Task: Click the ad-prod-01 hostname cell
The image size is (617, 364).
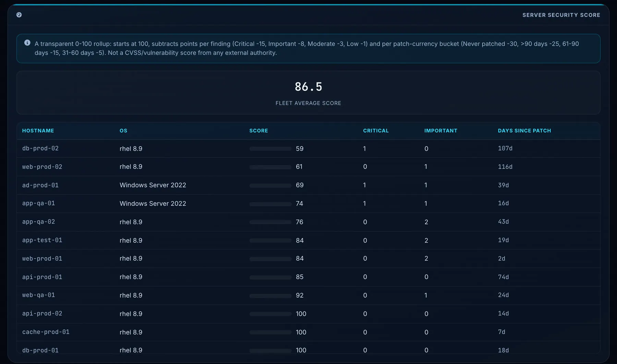Action: (x=40, y=185)
